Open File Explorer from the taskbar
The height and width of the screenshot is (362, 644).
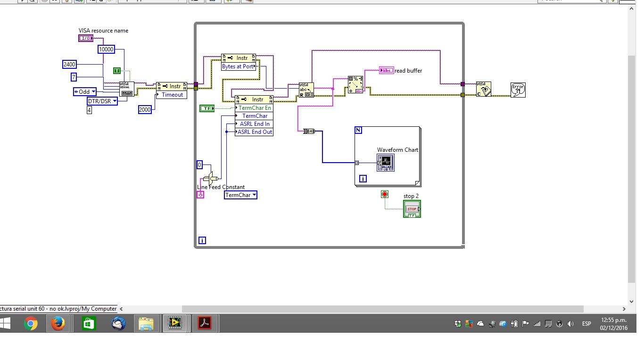click(146, 323)
